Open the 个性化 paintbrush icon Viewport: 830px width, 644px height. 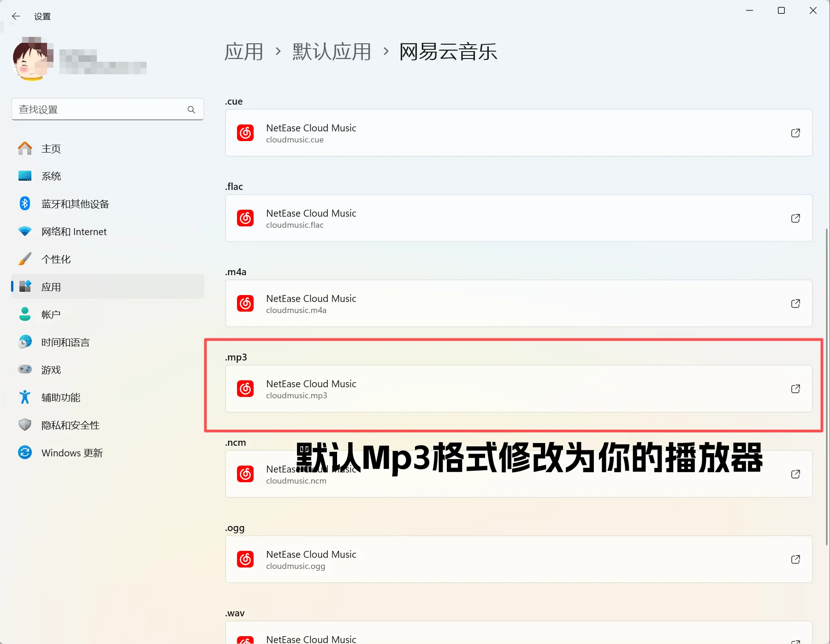pyautogui.click(x=25, y=259)
